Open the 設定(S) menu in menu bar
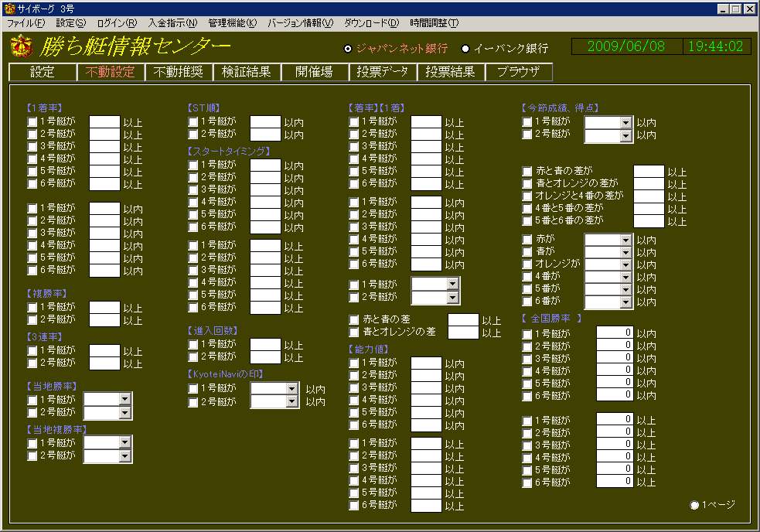 point(71,23)
